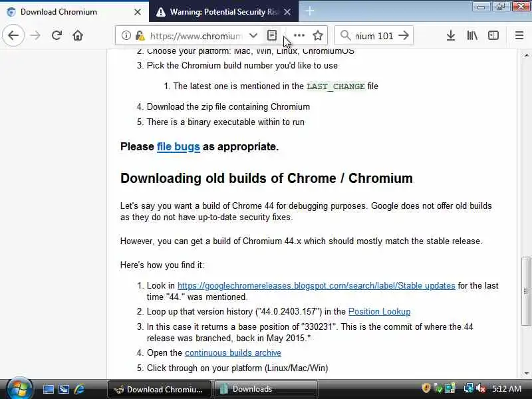Select the Download Chromium taskbar button
Image resolution: width=532 pixels, height=399 pixels.
pyautogui.click(x=159, y=389)
